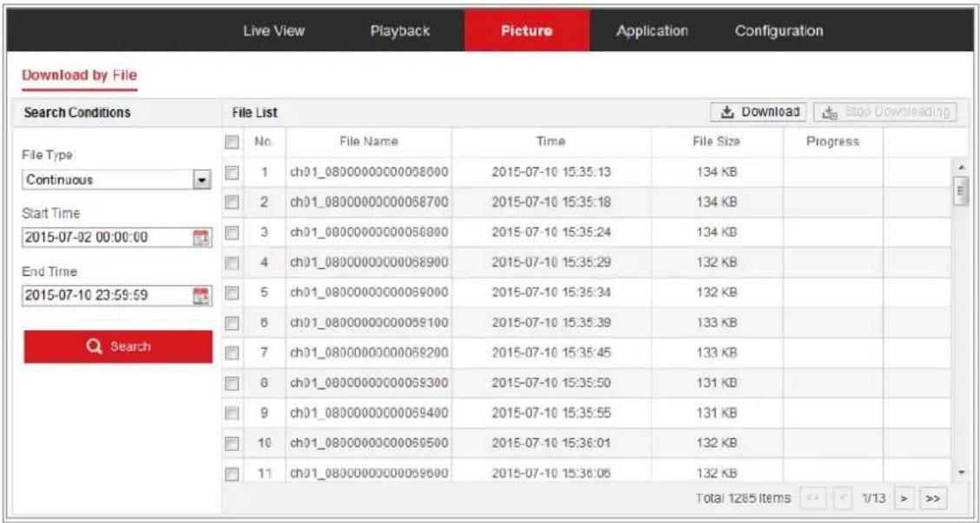Viewport: 980px width, 523px height.
Task: Toggle the select-all files checkbox
Action: [x=230, y=142]
